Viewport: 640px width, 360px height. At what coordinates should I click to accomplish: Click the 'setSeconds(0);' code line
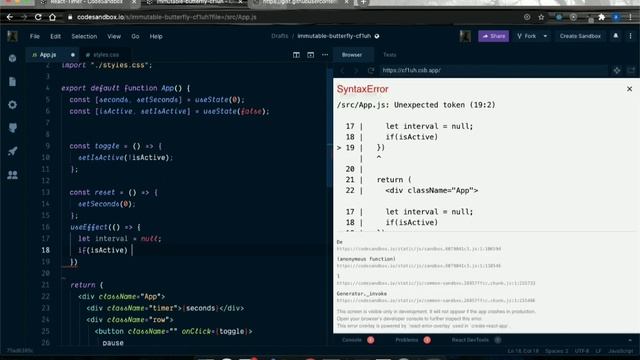pyautogui.click(x=106, y=204)
